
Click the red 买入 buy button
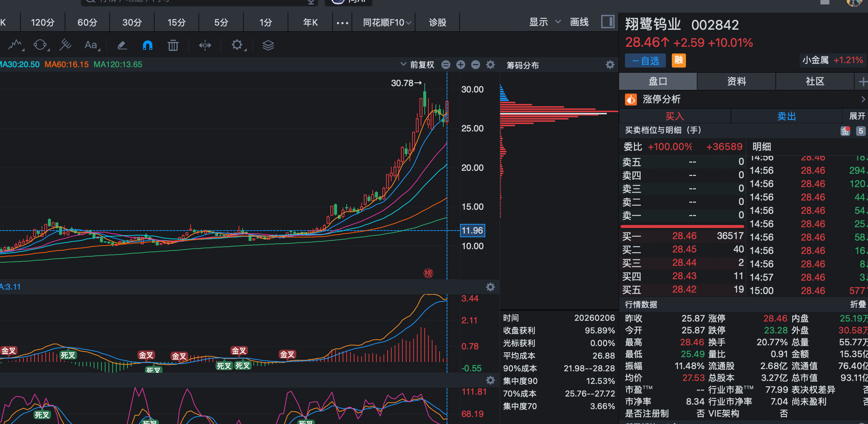point(674,116)
